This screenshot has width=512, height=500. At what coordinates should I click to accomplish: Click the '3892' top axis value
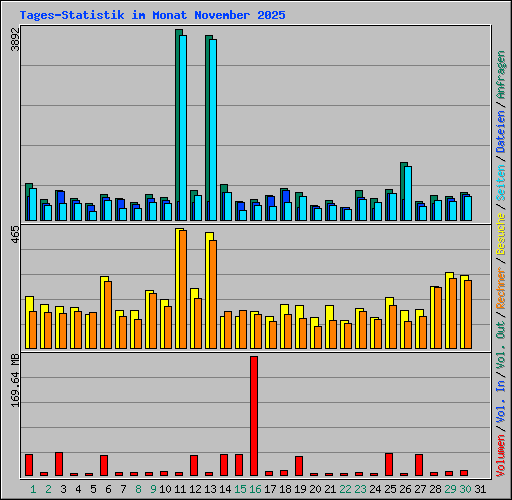[15, 39]
